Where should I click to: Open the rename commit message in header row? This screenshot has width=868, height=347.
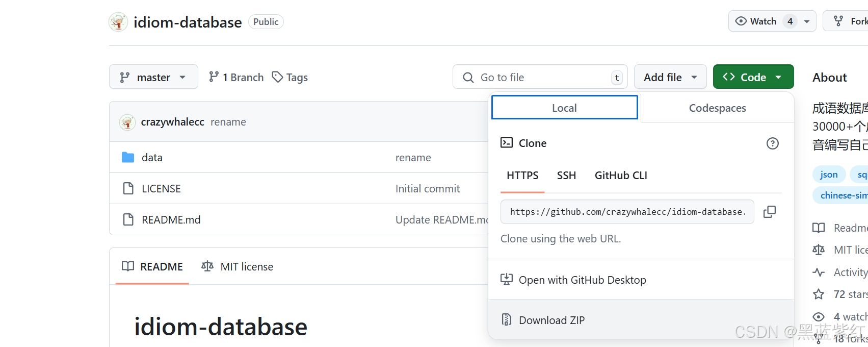228,122
